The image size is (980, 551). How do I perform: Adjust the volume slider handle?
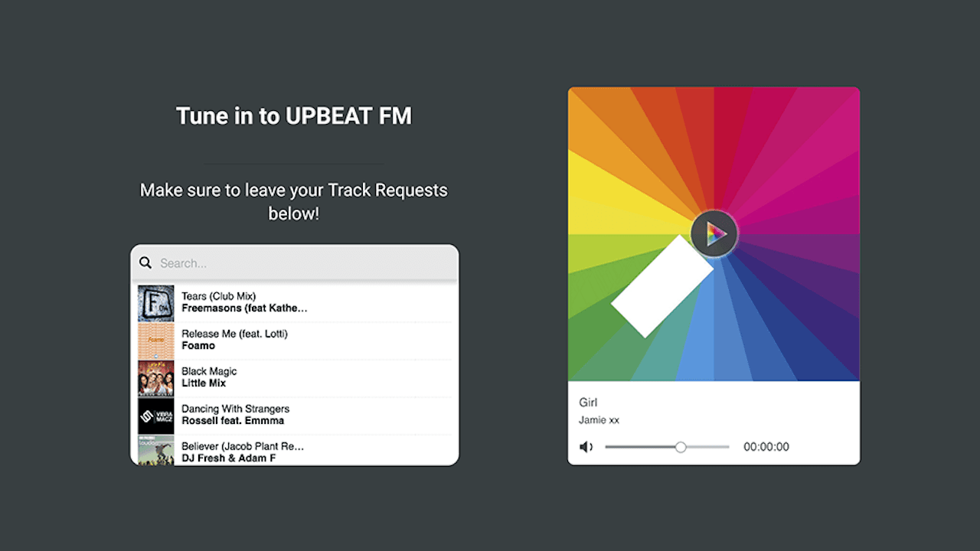(681, 447)
